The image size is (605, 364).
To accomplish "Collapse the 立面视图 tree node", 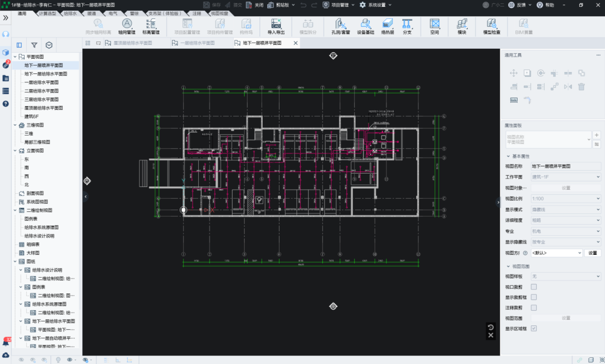I will [15, 151].
